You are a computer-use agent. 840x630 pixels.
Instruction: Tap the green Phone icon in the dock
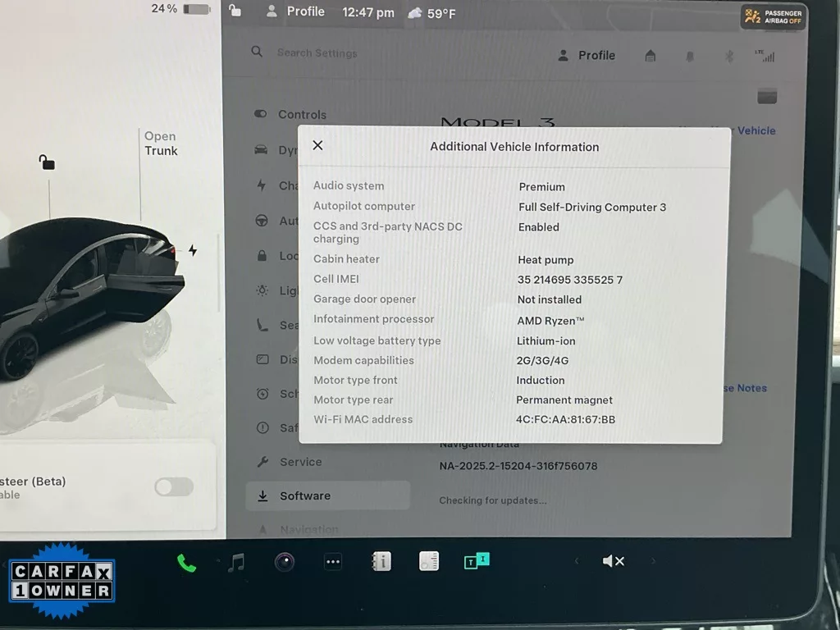pos(186,563)
